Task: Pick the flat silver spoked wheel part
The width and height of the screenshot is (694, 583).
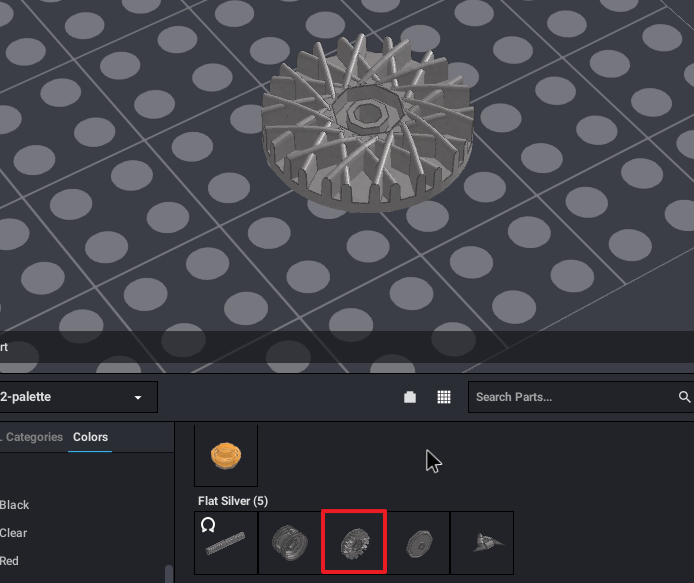Action: 354,542
